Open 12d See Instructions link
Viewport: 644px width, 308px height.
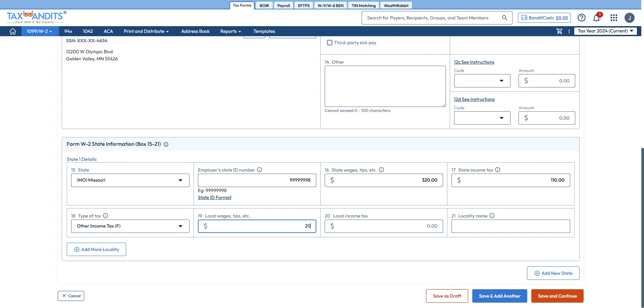[x=474, y=99]
